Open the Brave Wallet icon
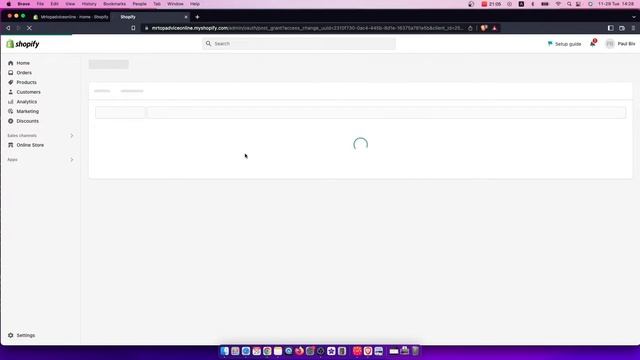This screenshot has width=640, height=360. point(622,28)
